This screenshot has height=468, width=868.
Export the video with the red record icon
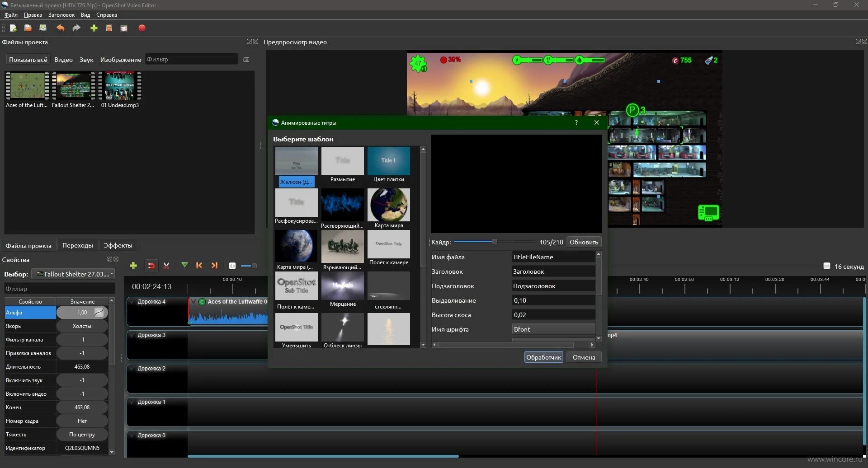(142, 28)
